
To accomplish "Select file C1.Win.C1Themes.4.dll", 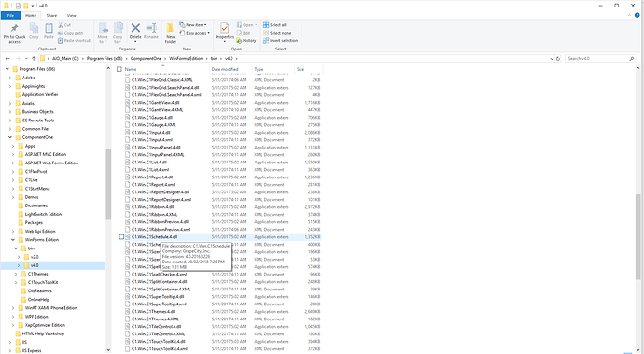I will coord(154,311).
